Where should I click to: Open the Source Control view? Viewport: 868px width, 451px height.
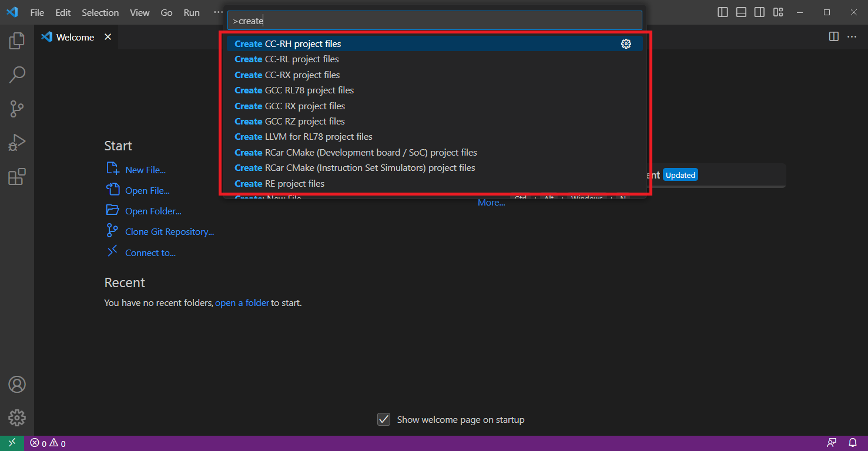click(x=17, y=109)
